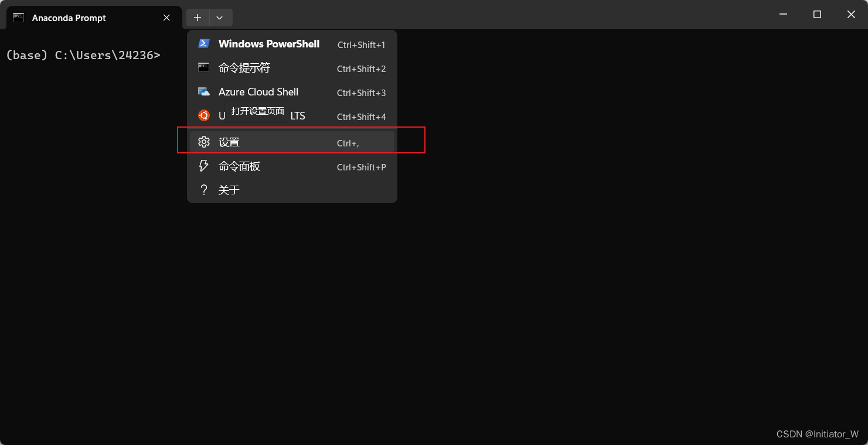Image resolution: width=868 pixels, height=445 pixels.
Task: Click the Azure Cloud Shell cloud icon
Action: [203, 91]
